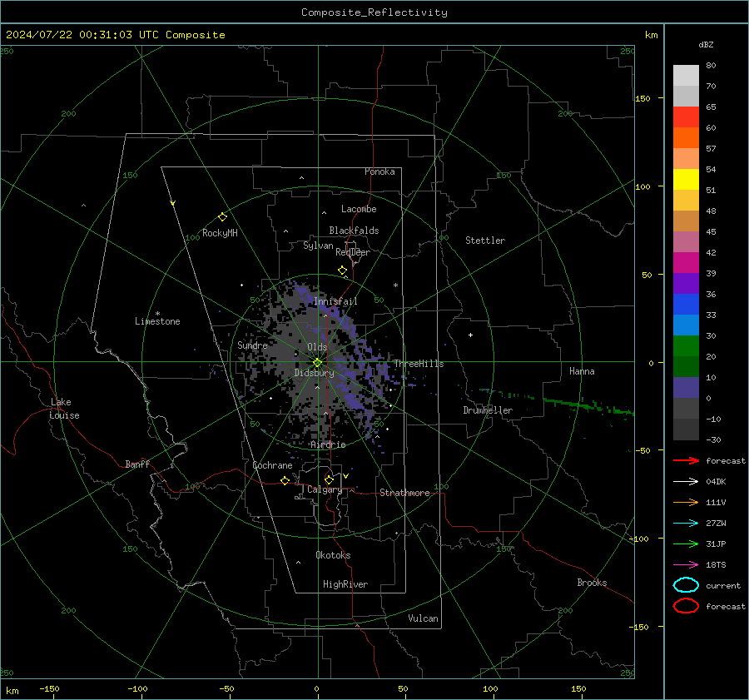Screen dimensions: 749x700
Task: Click the cyan current ellipse icon
Action: 686,585
